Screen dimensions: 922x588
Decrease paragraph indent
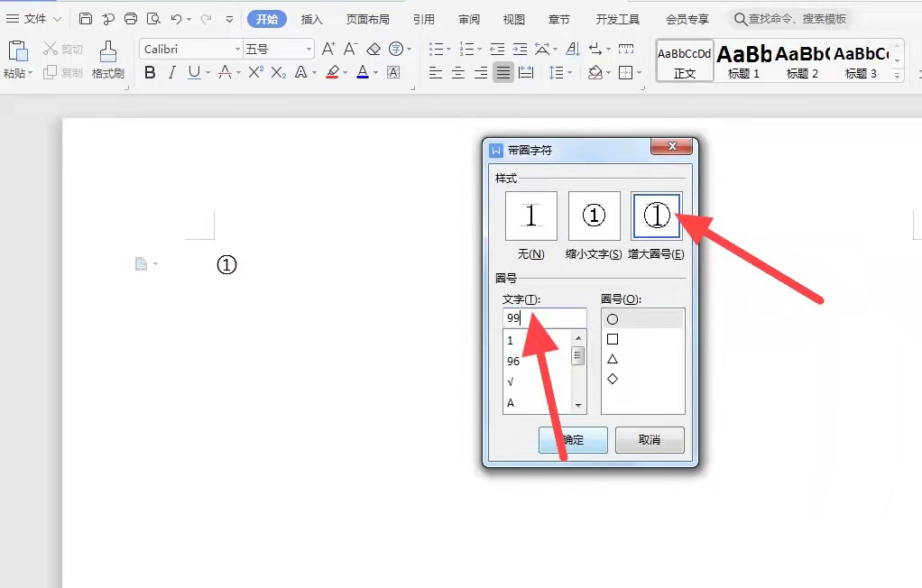(497, 49)
